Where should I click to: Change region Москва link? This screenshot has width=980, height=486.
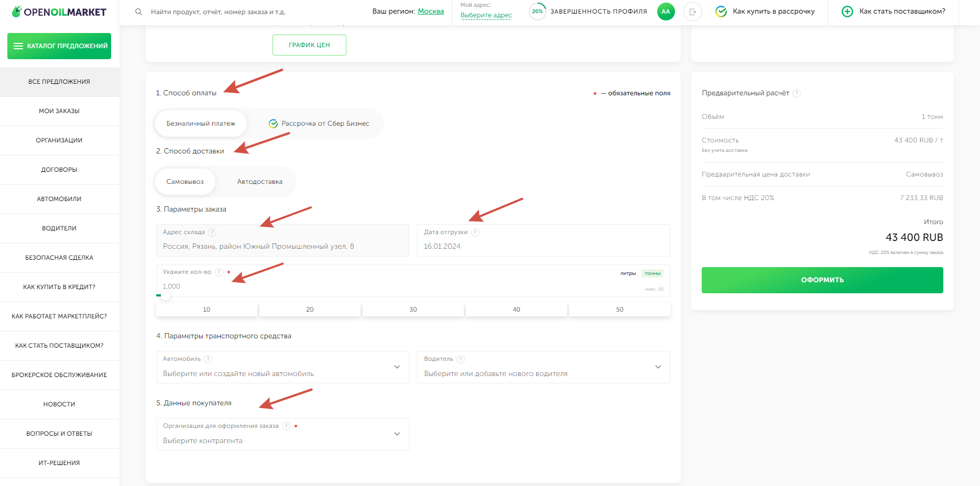[431, 12]
